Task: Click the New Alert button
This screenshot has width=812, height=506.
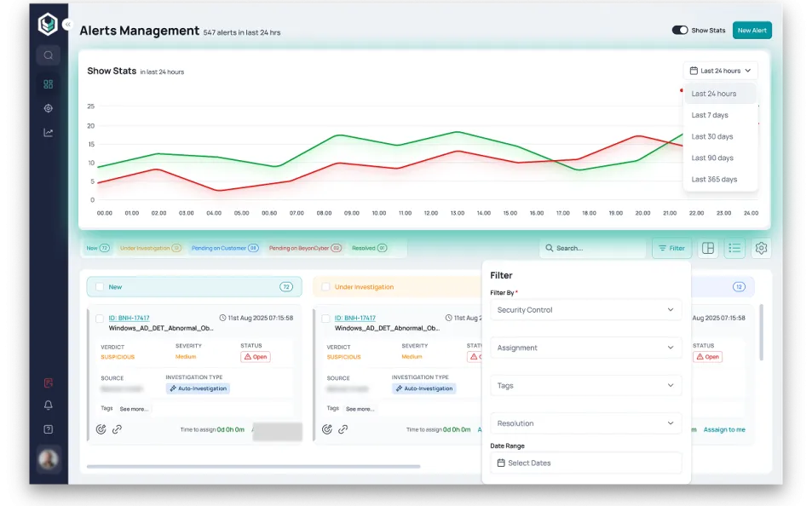Action: click(x=752, y=30)
